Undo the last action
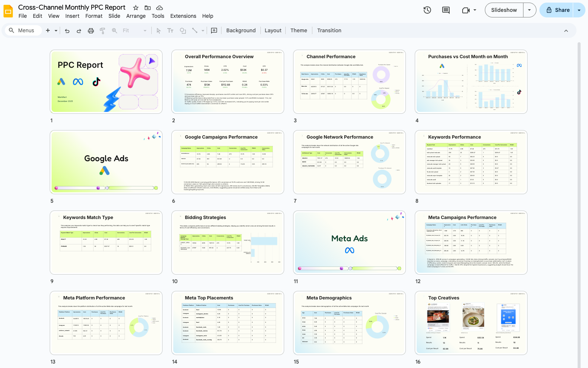The width and height of the screenshot is (588, 368). pyautogui.click(x=67, y=31)
